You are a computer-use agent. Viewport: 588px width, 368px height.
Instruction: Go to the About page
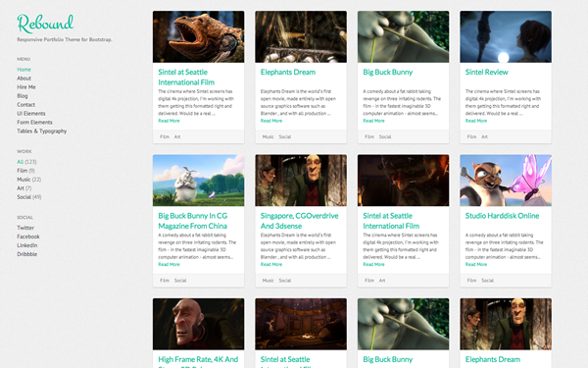pos(24,79)
